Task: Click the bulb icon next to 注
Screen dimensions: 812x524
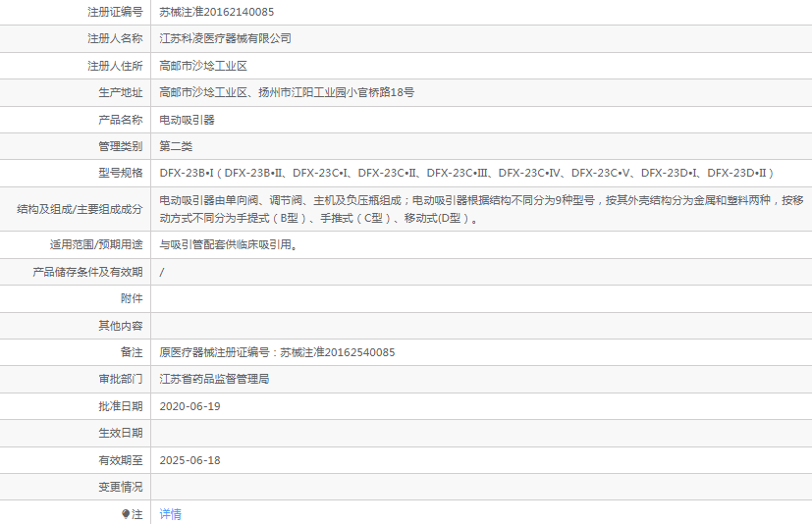Action: coord(126,513)
